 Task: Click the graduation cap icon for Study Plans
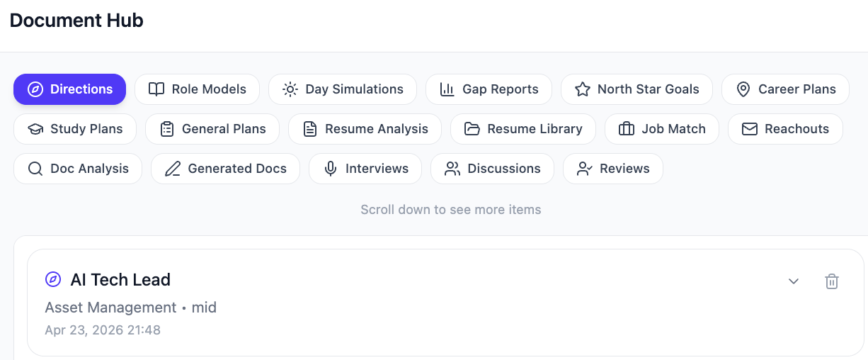click(x=35, y=129)
